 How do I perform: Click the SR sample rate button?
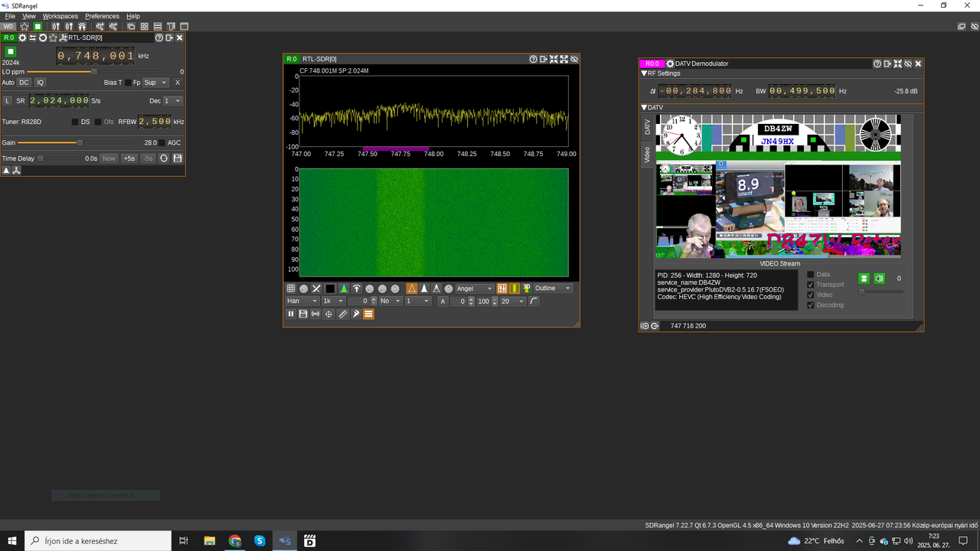point(21,101)
